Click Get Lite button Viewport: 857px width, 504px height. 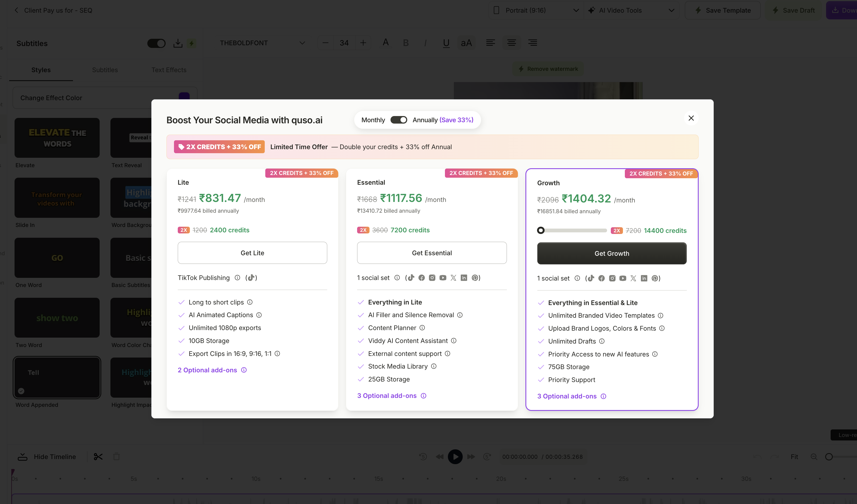[252, 253]
